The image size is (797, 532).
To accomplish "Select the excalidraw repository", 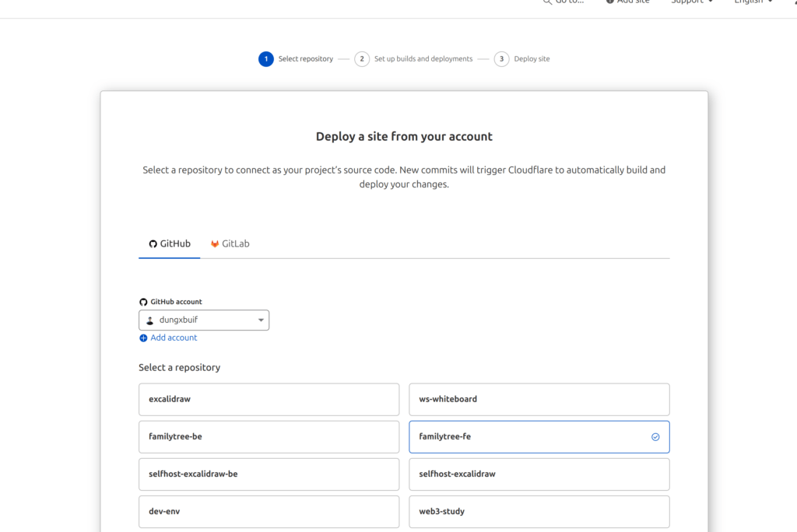I will tap(269, 399).
